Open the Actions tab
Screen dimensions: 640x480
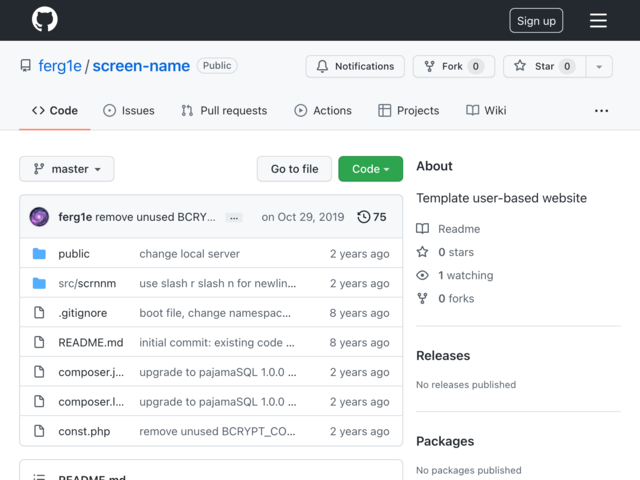(323, 111)
